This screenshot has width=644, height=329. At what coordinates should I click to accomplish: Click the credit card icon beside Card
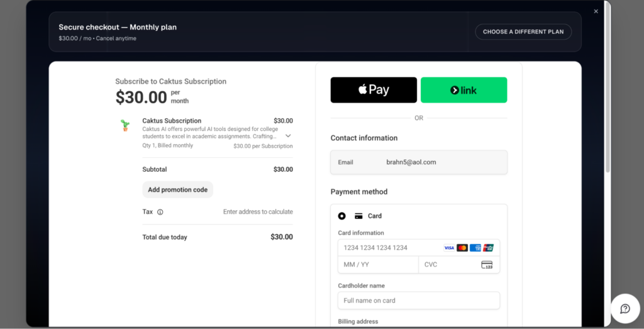click(x=358, y=216)
